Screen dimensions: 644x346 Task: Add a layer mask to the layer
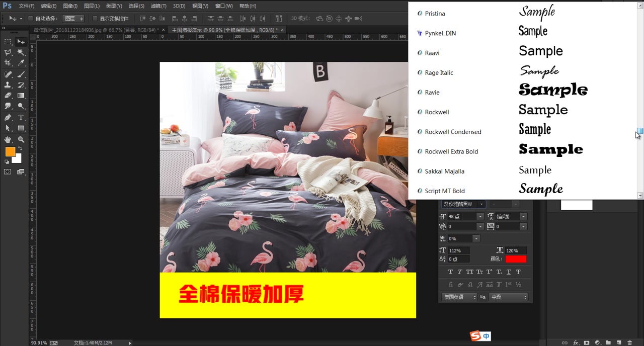pos(587,342)
